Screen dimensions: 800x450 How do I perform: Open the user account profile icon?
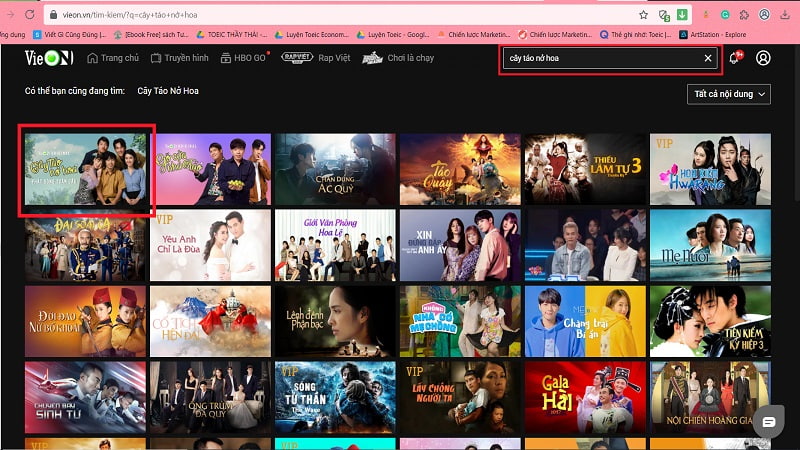[763, 58]
